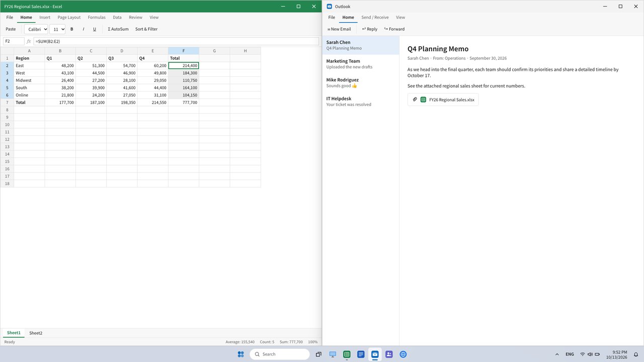Viewport: 644px width, 362px height.
Task: Click the browser globe icon on taskbar
Action: 403,354
